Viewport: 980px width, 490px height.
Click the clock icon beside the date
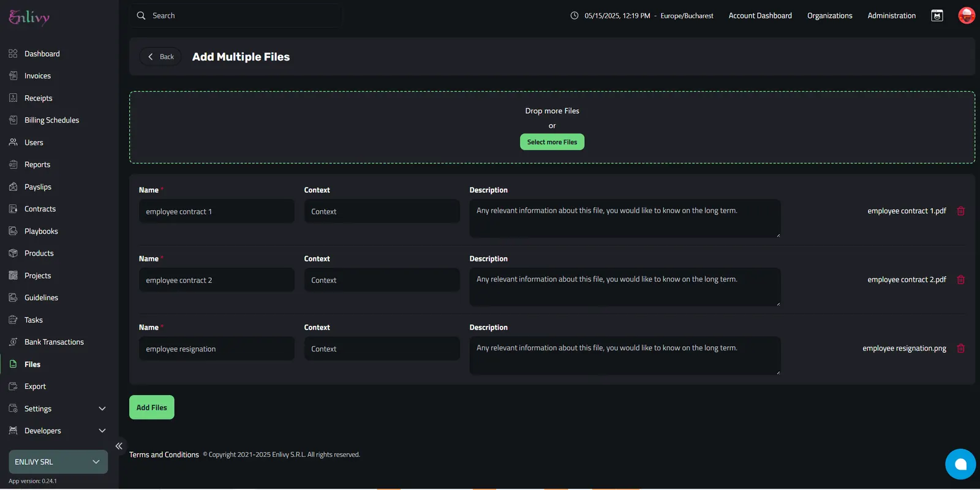574,16
